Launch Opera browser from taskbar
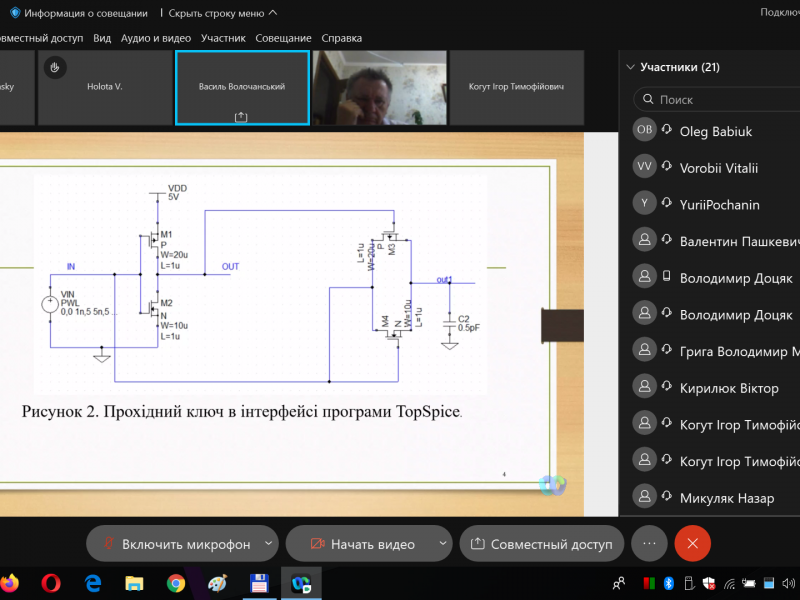The width and height of the screenshot is (800, 600). [x=51, y=583]
